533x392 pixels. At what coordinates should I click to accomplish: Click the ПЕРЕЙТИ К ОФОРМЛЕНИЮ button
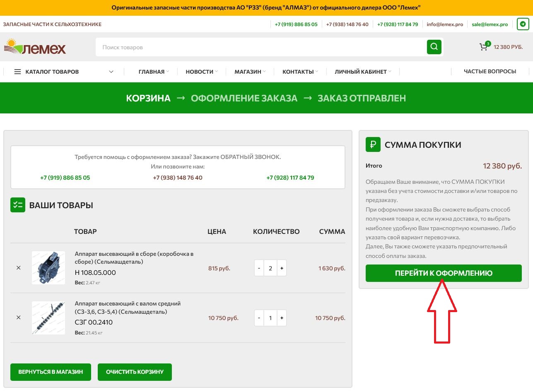[443, 273]
